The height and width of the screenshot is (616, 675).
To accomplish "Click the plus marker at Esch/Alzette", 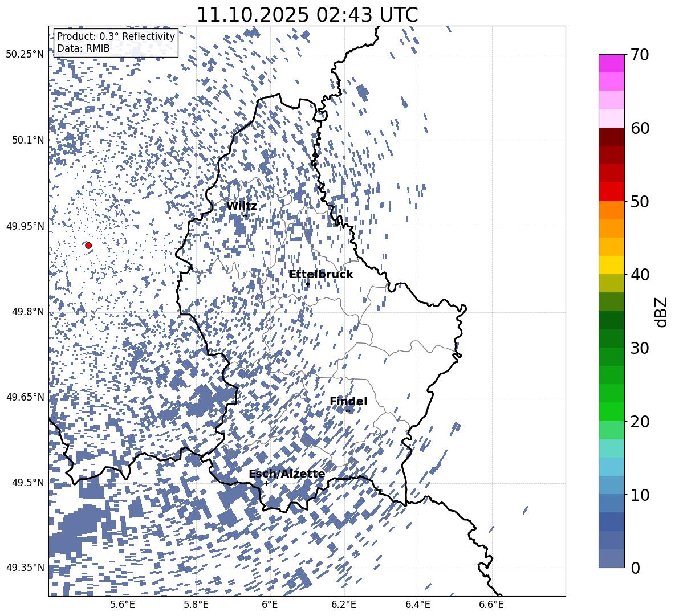I will [266, 483].
